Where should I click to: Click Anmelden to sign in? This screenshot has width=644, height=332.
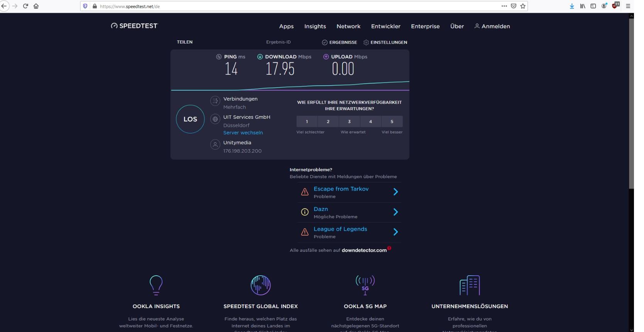click(492, 26)
